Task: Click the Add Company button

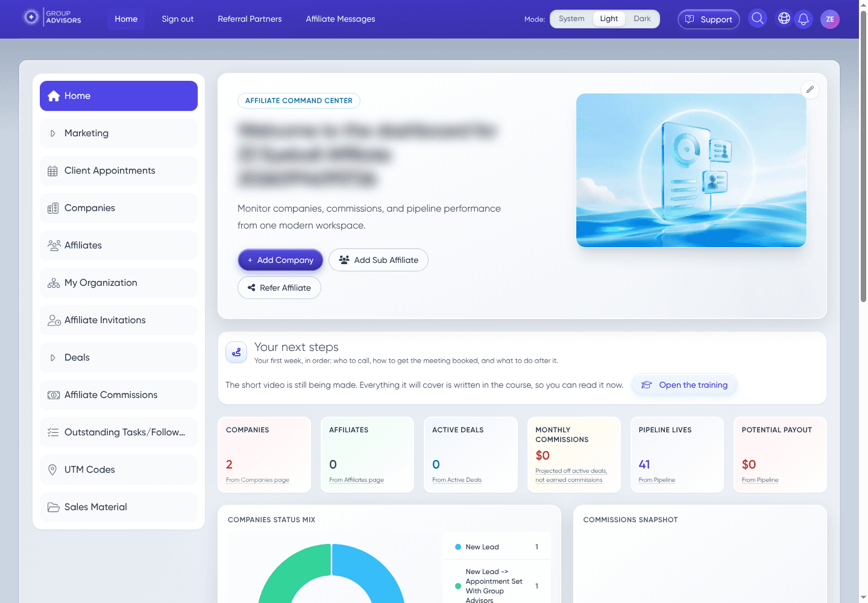Action: (x=280, y=260)
